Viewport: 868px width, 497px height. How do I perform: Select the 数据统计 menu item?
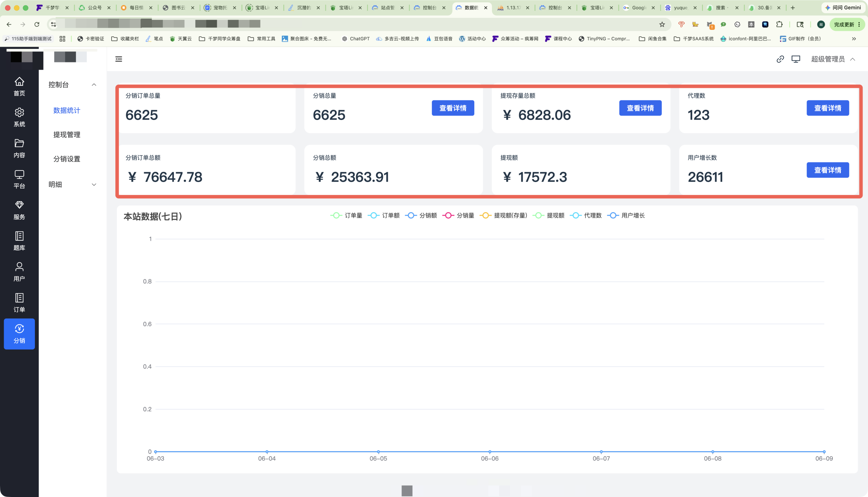[67, 110]
